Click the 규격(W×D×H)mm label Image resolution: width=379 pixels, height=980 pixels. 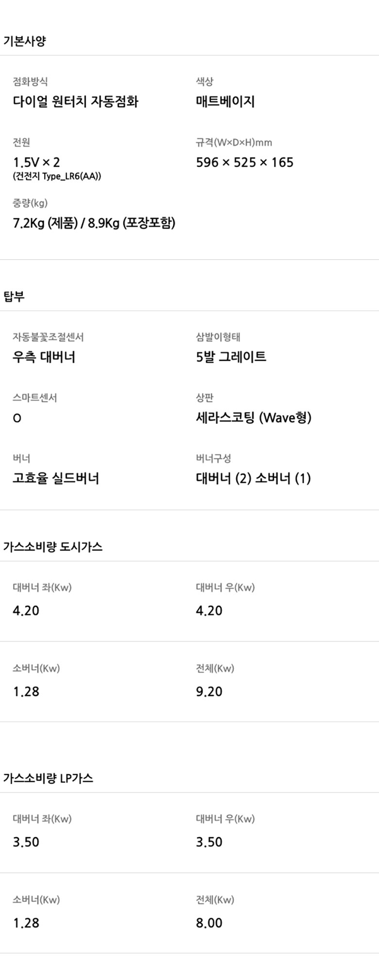(x=234, y=143)
